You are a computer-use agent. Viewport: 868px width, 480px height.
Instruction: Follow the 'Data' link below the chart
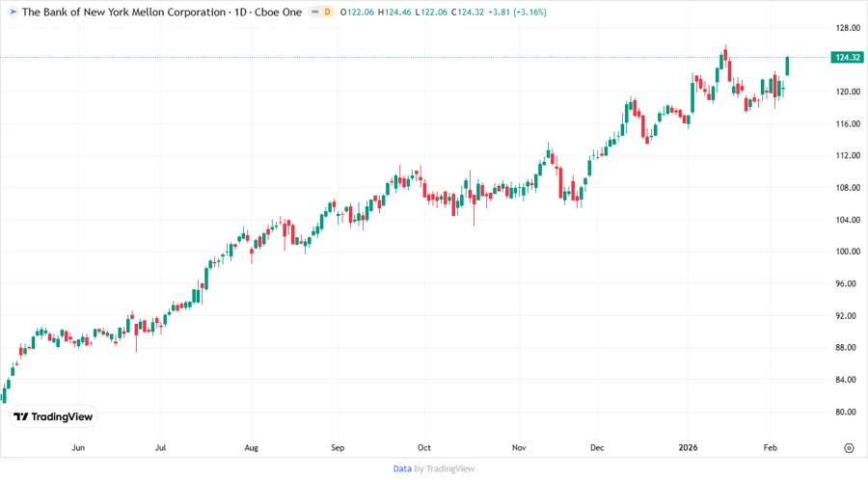pyautogui.click(x=402, y=468)
